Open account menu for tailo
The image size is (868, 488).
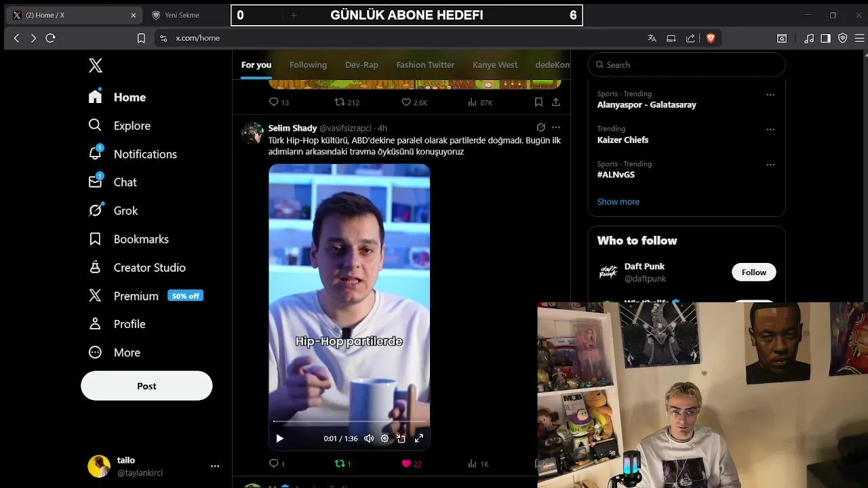[x=153, y=466]
